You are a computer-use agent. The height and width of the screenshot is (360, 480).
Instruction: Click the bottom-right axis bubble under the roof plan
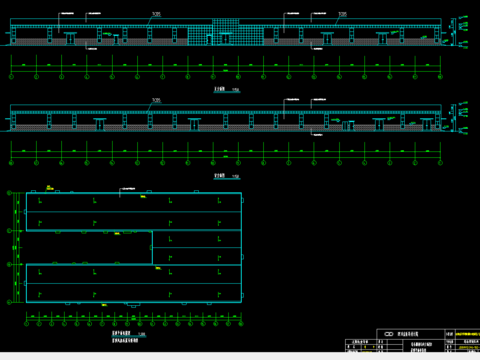pyautogui.click(x=241, y=324)
